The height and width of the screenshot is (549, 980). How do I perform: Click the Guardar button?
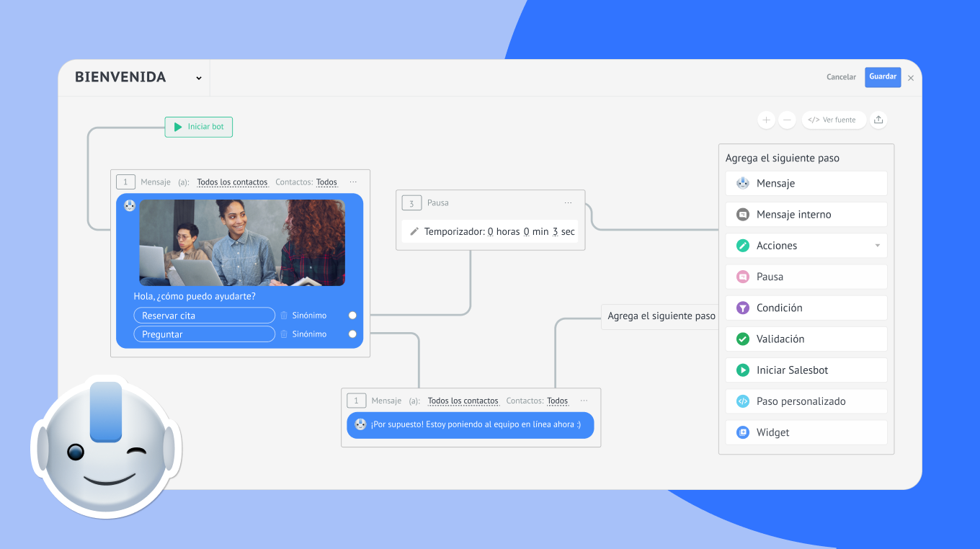click(x=883, y=77)
